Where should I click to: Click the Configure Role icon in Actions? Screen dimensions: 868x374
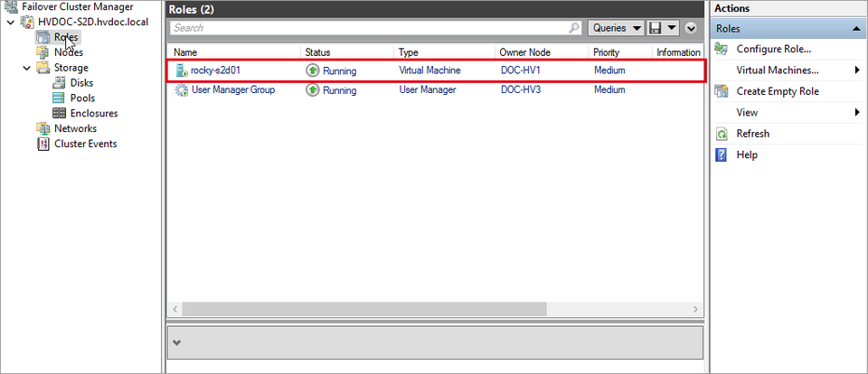tap(721, 50)
